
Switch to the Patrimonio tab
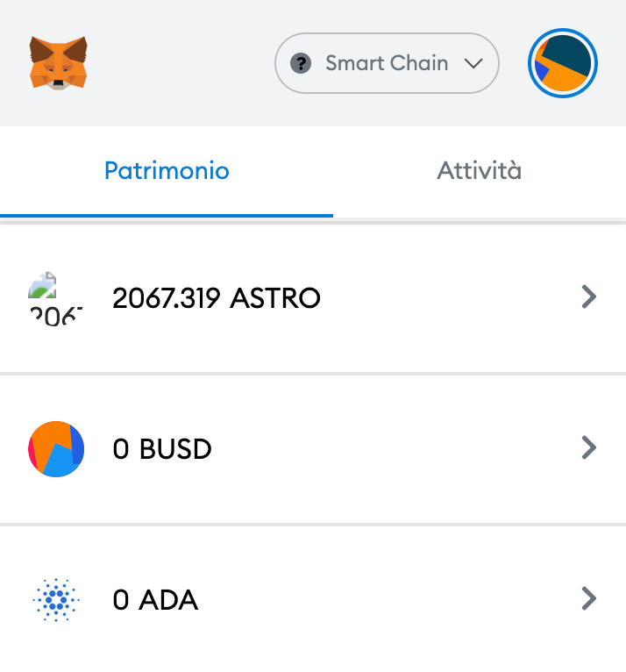167,171
